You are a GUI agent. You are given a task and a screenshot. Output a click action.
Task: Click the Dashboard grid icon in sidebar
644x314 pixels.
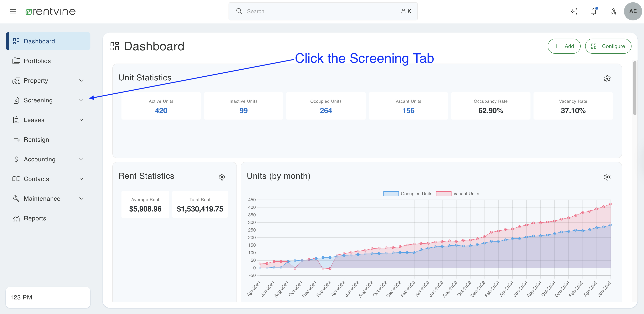point(16,41)
